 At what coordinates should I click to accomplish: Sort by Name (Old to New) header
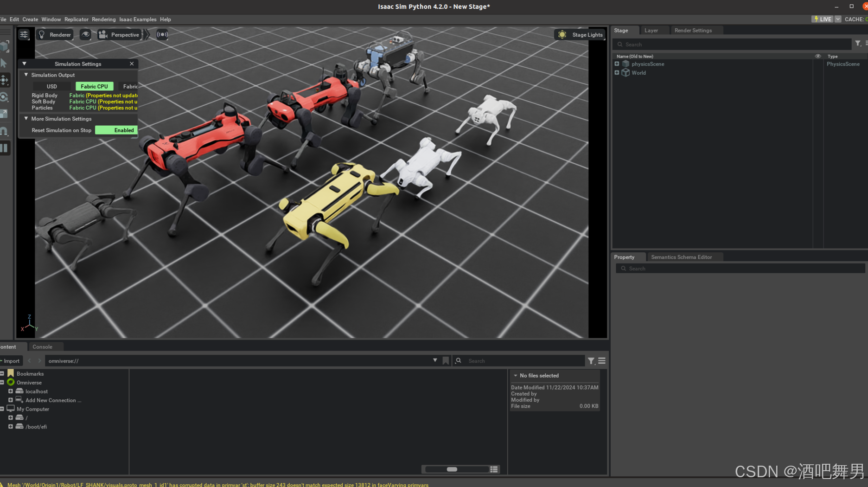(x=635, y=57)
